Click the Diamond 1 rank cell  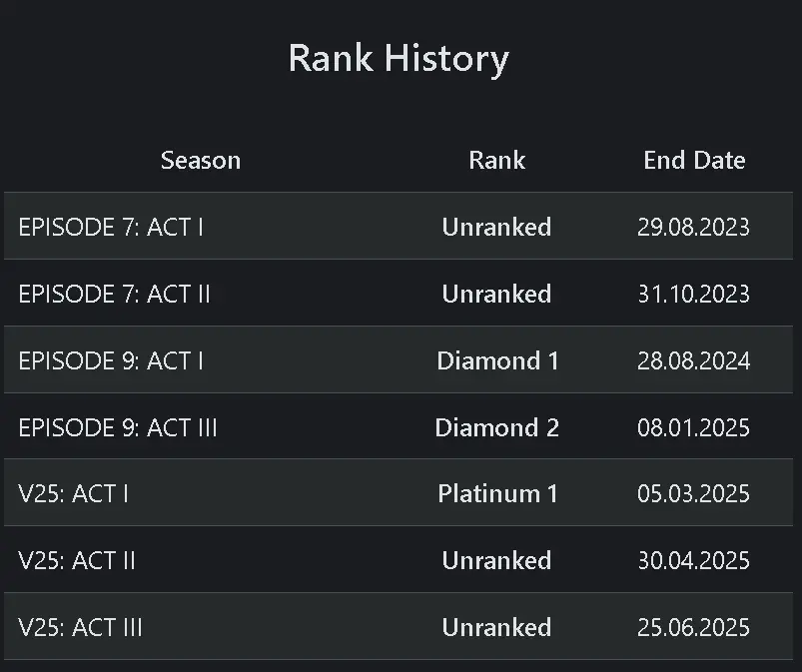(x=497, y=360)
